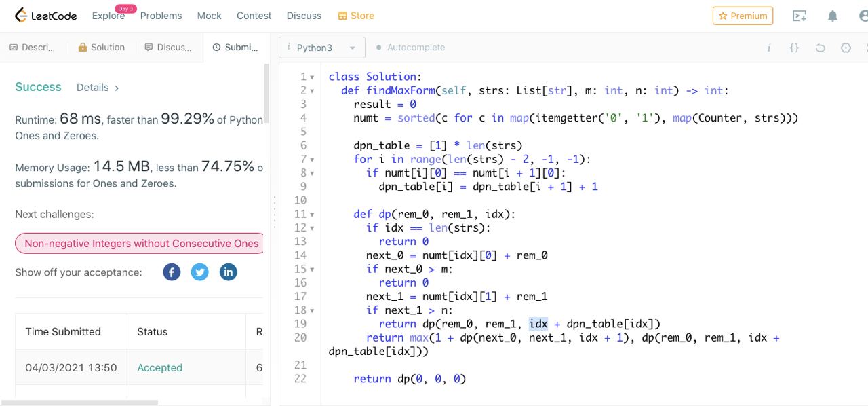
Task: Switch to the Discuss problem tab
Action: pyautogui.click(x=169, y=48)
